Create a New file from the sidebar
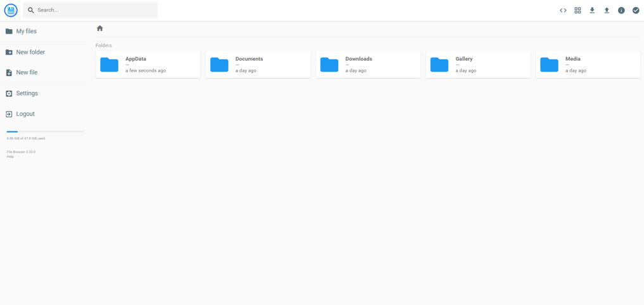This screenshot has height=305, width=644. point(42,72)
